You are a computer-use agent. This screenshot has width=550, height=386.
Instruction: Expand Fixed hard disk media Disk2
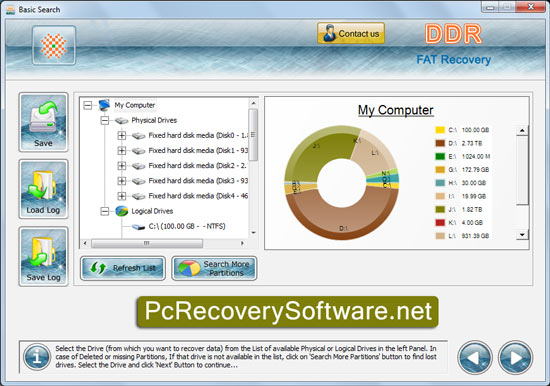click(121, 166)
